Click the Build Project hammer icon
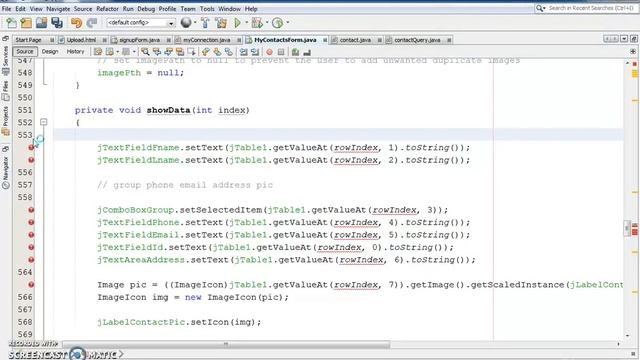The height and width of the screenshot is (360, 640). (205, 23)
